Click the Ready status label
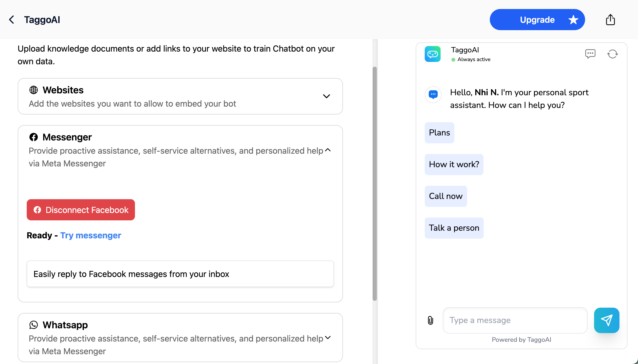This screenshot has height=364, width=638. tap(39, 235)
